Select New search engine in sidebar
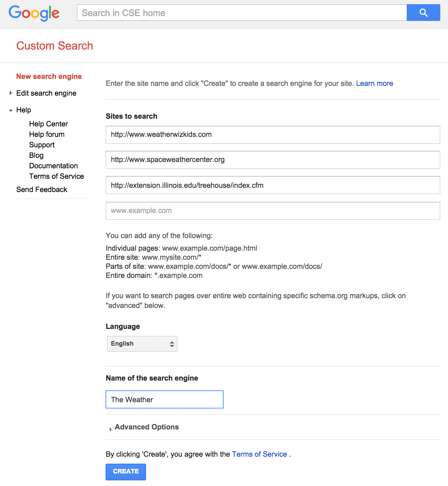This screenshot has height=486, width=448. coord(49,76)
